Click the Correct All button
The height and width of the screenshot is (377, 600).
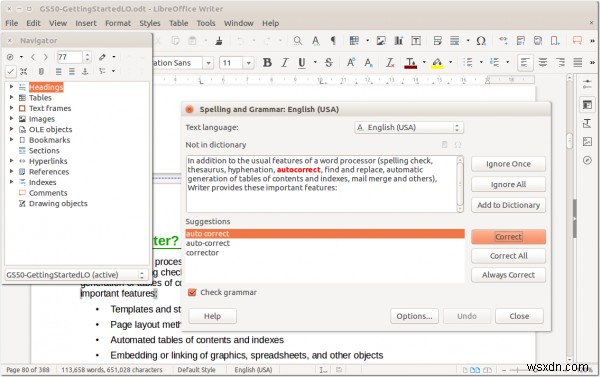(x=508, y=256)
